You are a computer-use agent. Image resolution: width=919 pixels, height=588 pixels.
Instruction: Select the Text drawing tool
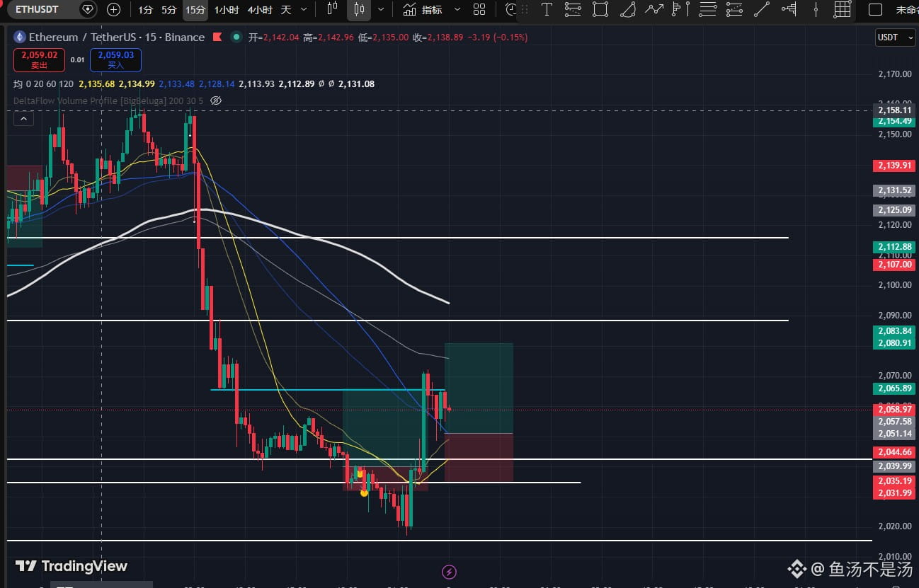(547, 10)
